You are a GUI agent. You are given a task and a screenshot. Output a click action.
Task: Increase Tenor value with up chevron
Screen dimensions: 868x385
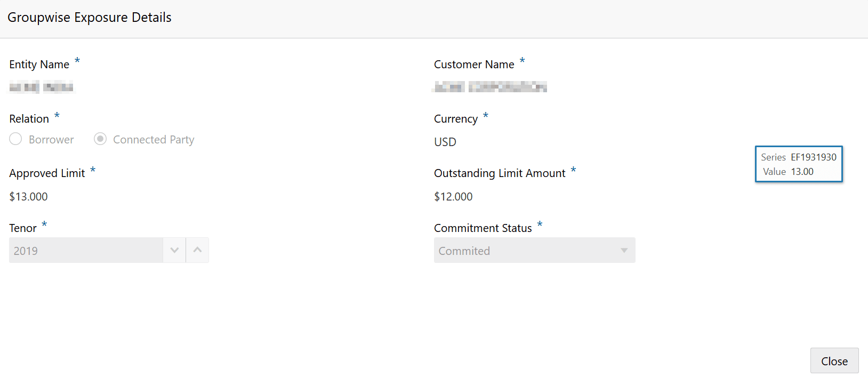197,250
